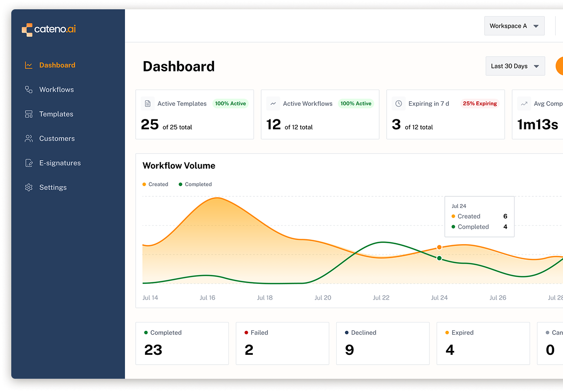563x392 pixels.
Task: Open the Expired status card showing 4
Action: pos(483,344)
